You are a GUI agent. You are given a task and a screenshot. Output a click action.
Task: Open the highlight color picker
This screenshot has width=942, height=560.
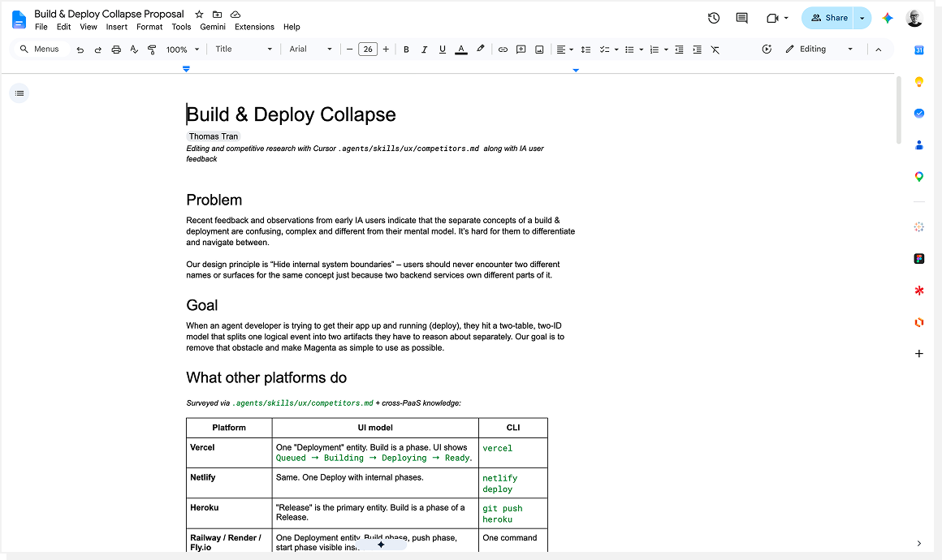pos(480,50)
